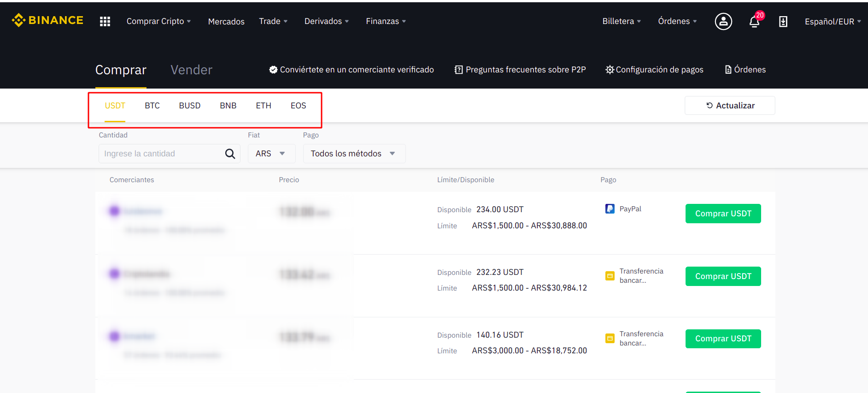Open the Mercados page
Image resolution: width=868 pixels, height=393 pixels.
pyautogui.click(x=226, y=21)
